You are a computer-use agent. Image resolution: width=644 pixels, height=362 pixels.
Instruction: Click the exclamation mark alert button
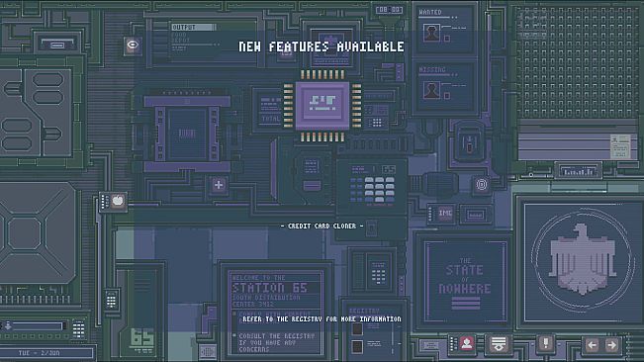pyautogui.click(x=545, y=343)
